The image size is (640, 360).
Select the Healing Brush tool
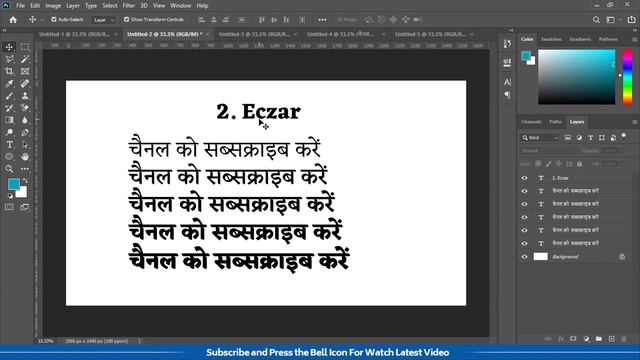pos(25,84)
